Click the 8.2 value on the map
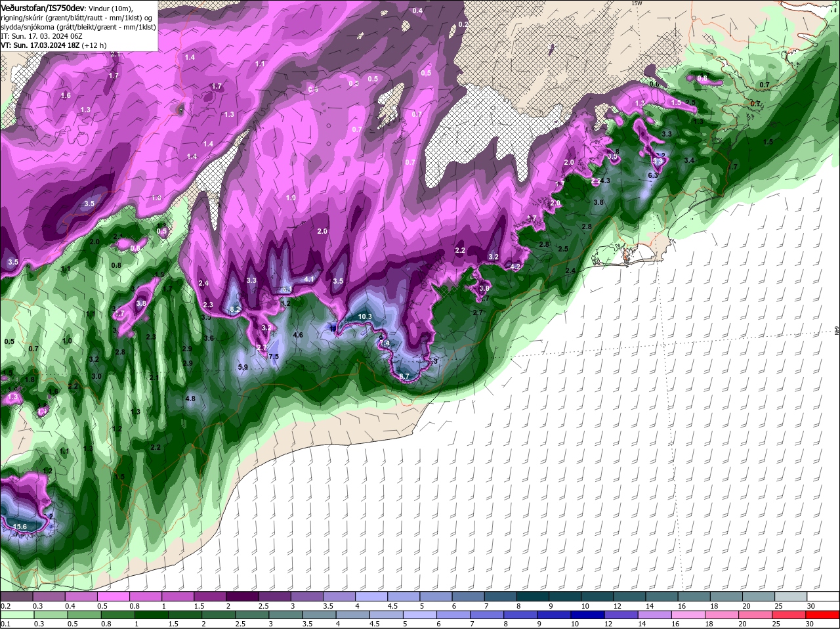 (235, 309)
